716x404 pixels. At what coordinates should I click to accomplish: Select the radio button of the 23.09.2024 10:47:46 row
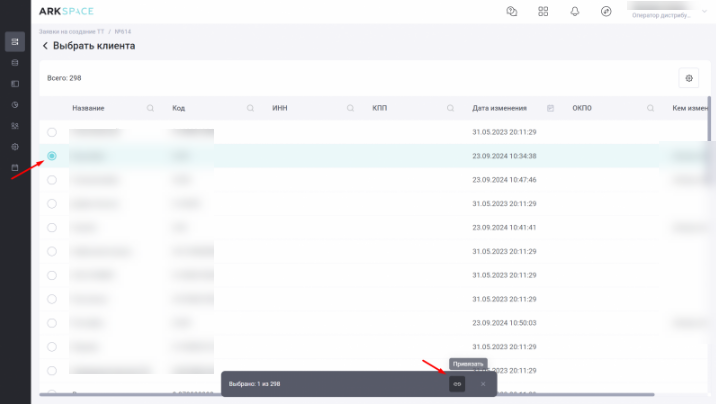click(52, 180)
